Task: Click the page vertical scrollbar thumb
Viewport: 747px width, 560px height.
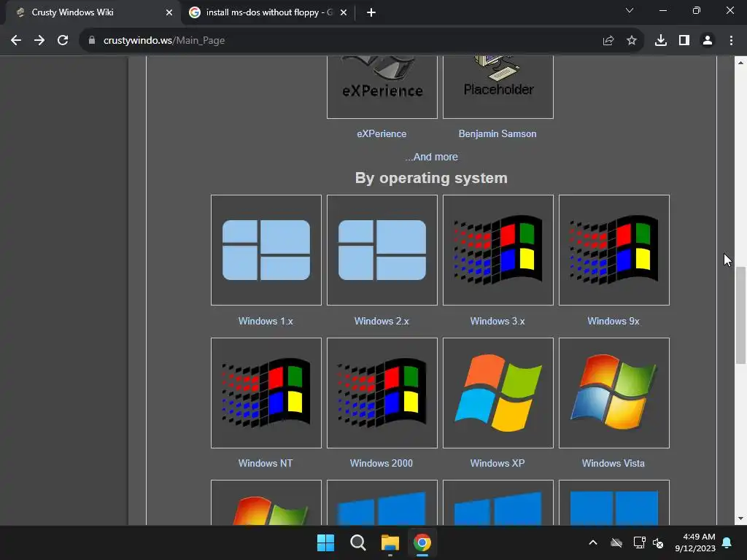Action: [x=740, y=315]
